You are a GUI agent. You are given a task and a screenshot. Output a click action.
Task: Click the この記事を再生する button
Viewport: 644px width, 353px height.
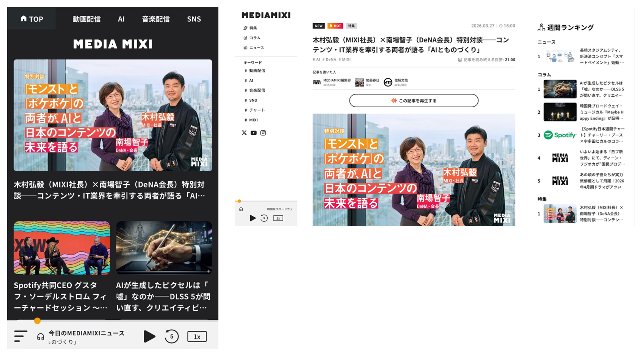click(x=414, y=101)
